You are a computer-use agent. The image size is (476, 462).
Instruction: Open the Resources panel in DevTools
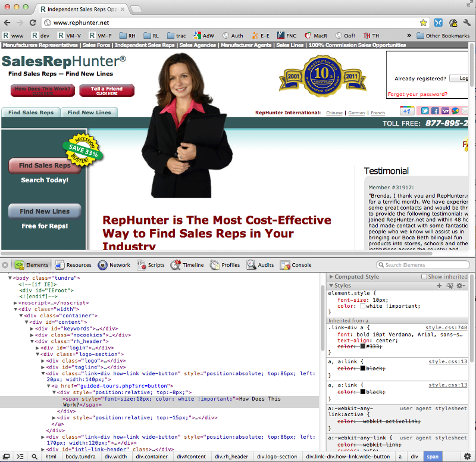73,265
